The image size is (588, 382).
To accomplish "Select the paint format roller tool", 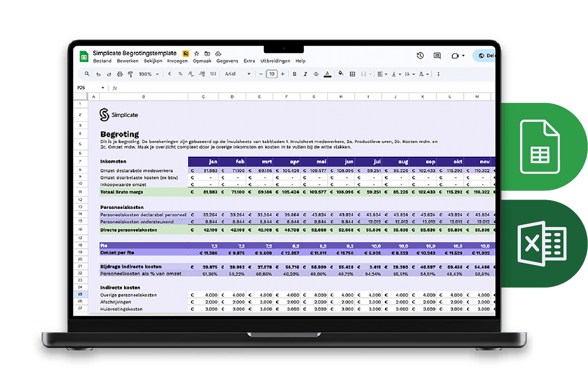I will [x=130, y=74].
